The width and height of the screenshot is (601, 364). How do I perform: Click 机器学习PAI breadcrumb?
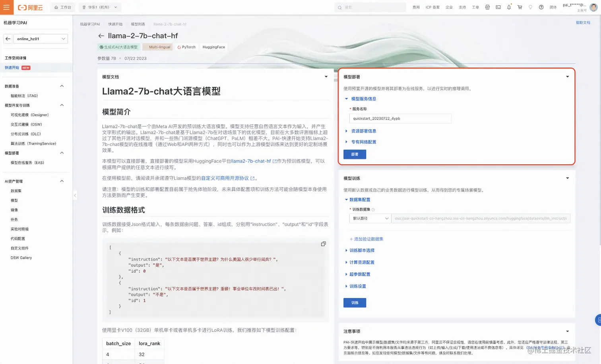[90, 24]
